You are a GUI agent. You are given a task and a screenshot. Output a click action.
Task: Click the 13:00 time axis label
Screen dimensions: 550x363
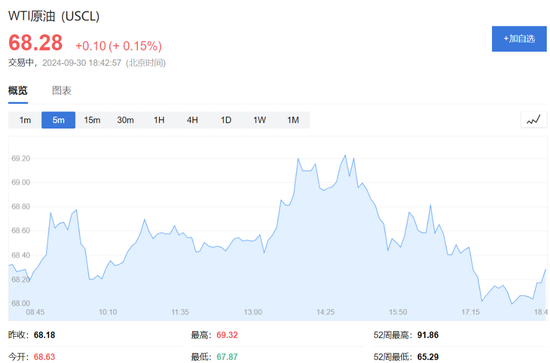[x=253, y=312]
